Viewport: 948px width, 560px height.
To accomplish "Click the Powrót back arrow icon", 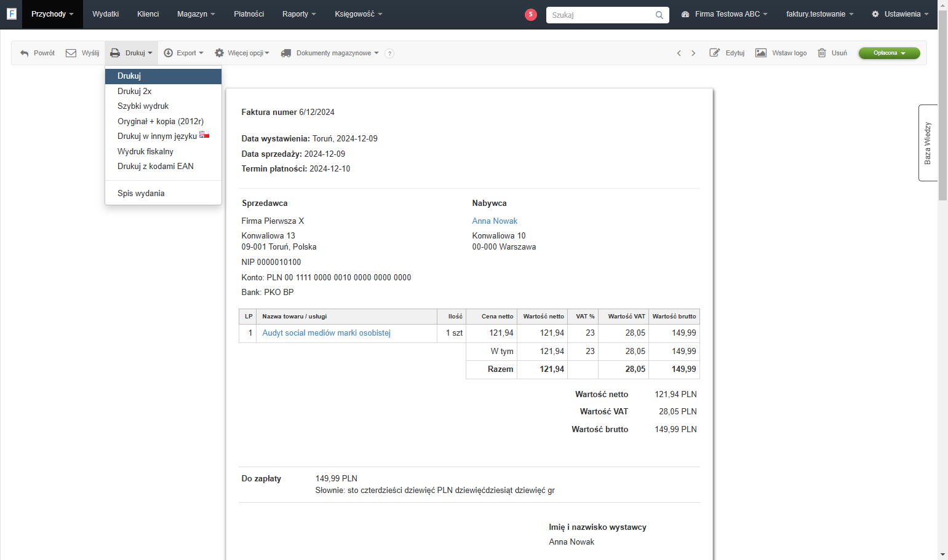I will [25, 53].
